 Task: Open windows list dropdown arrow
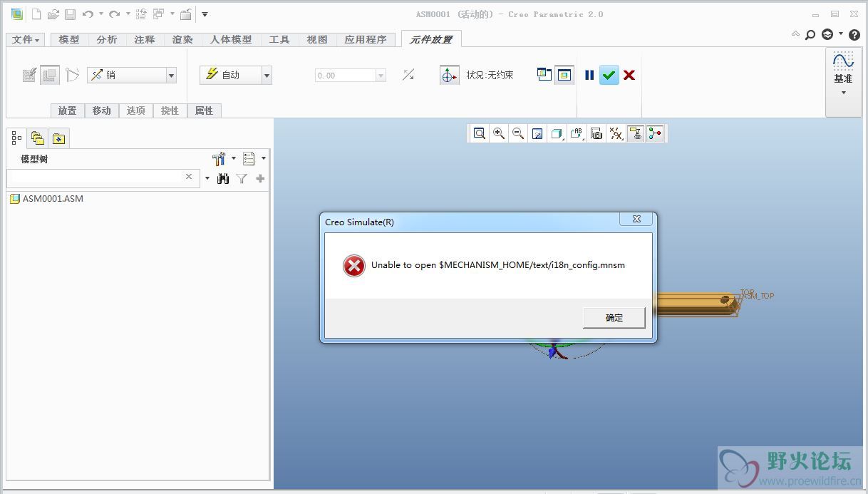[x=171, y=14]
